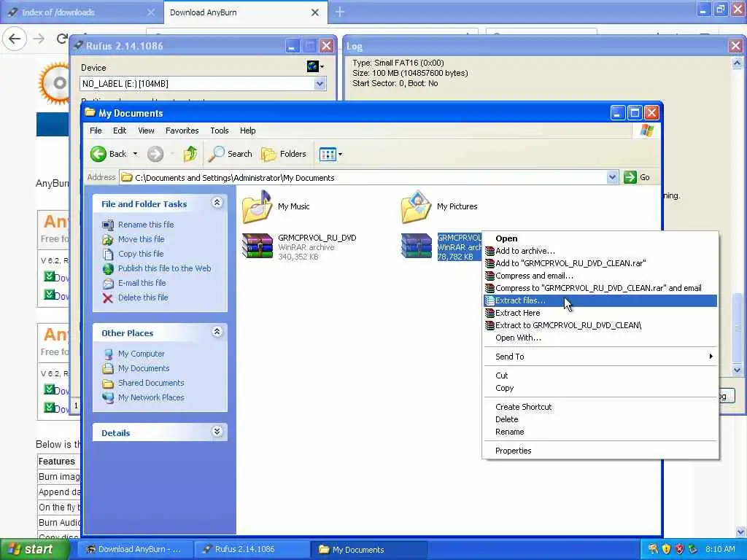Choose Delete in context menu

coord(600,419)
